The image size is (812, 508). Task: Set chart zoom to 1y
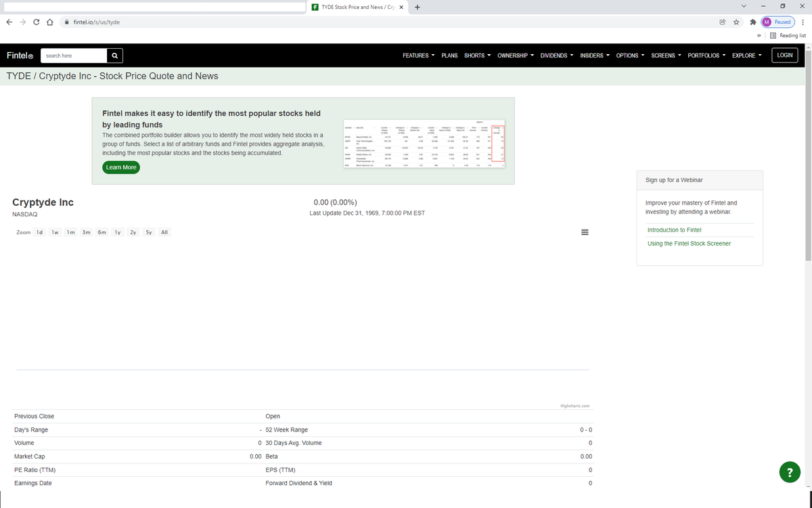(117, 232)
